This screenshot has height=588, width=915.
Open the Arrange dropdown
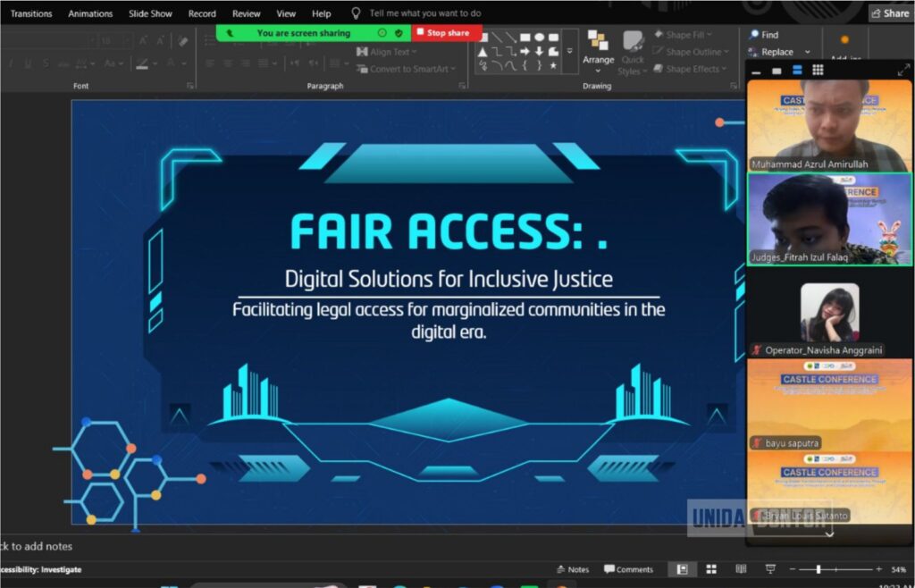click(x=598, y=53)
